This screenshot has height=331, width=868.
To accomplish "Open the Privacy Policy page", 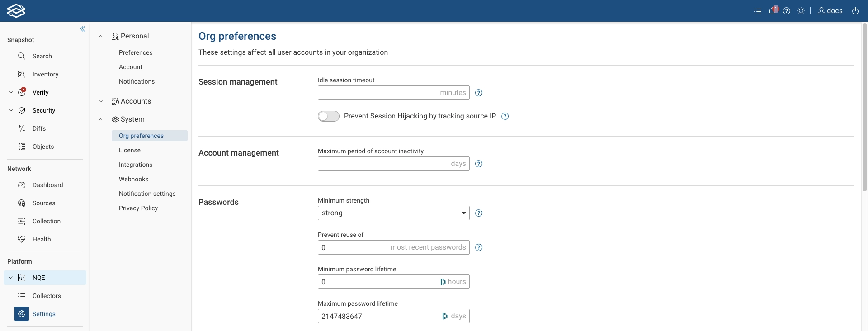I will [x=138, y=208].
